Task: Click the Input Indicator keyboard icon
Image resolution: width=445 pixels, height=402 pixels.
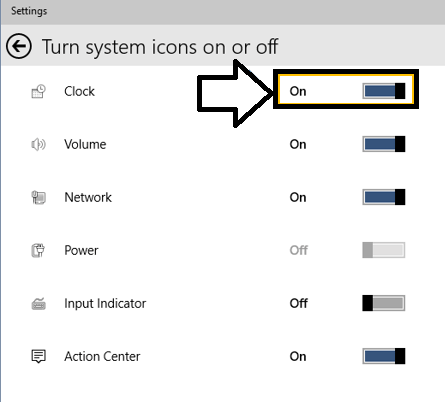Action: [38, 303]
